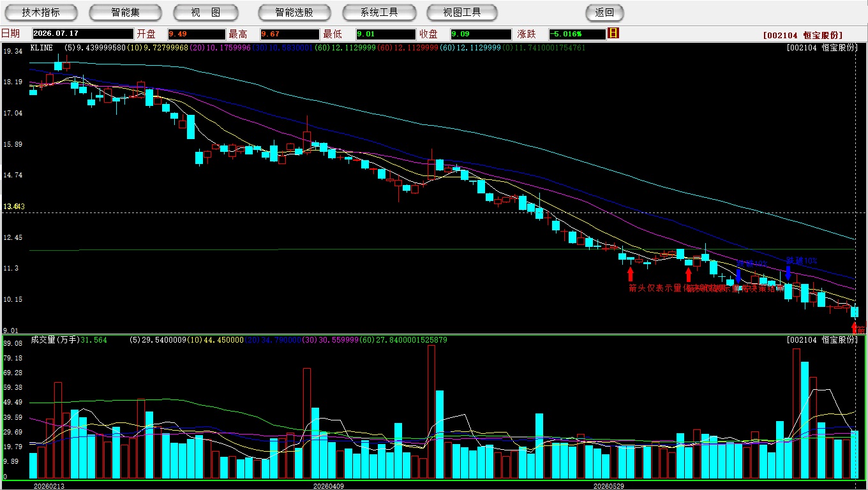Screen dimensions: 868x490
Task: Click the 89.08 volume axis label
Action: 13,343
